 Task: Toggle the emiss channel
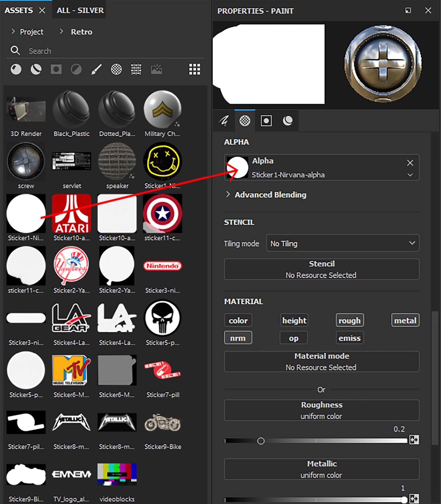point(350,338)
